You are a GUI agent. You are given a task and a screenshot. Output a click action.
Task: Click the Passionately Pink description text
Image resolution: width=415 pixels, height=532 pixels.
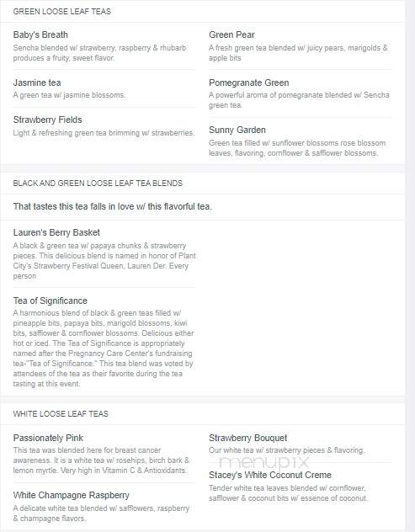(x=101, y=460)
